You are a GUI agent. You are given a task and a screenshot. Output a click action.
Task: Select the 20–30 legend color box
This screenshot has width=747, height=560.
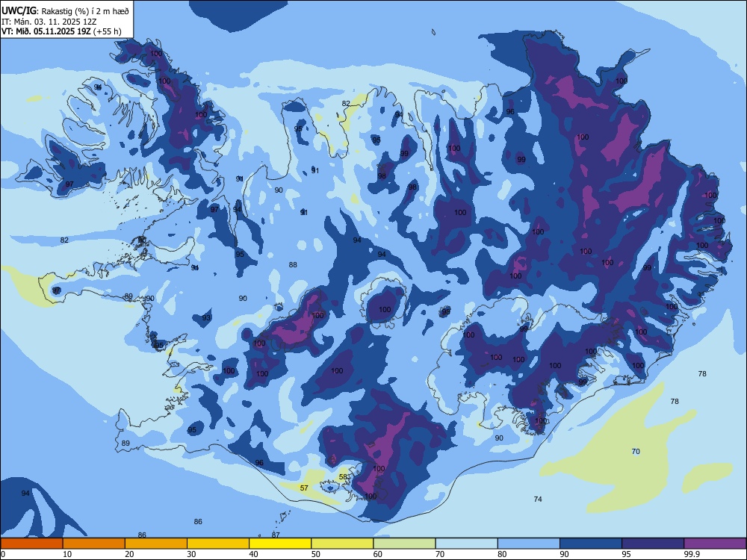[x=156, y=544]
